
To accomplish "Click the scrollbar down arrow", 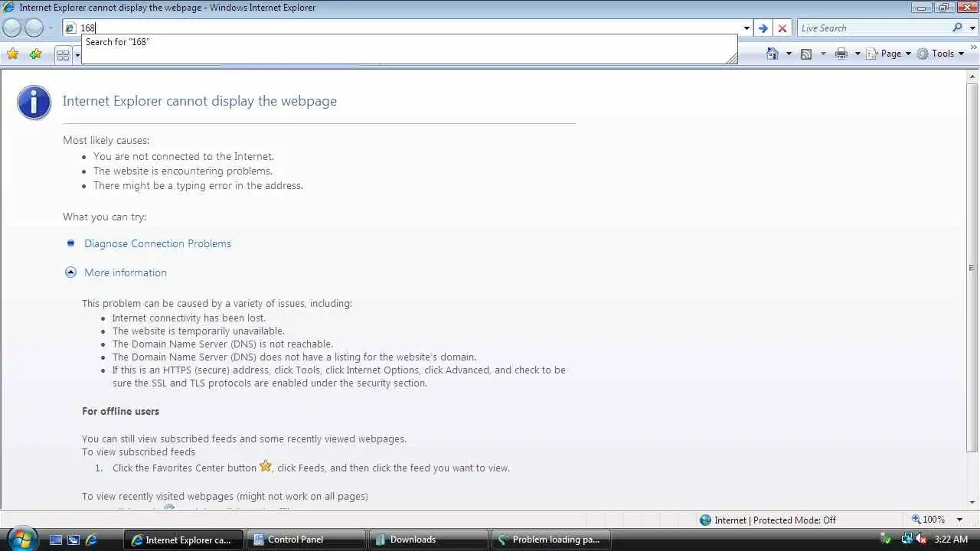I will pyautogui.click(x=972, y=502).
